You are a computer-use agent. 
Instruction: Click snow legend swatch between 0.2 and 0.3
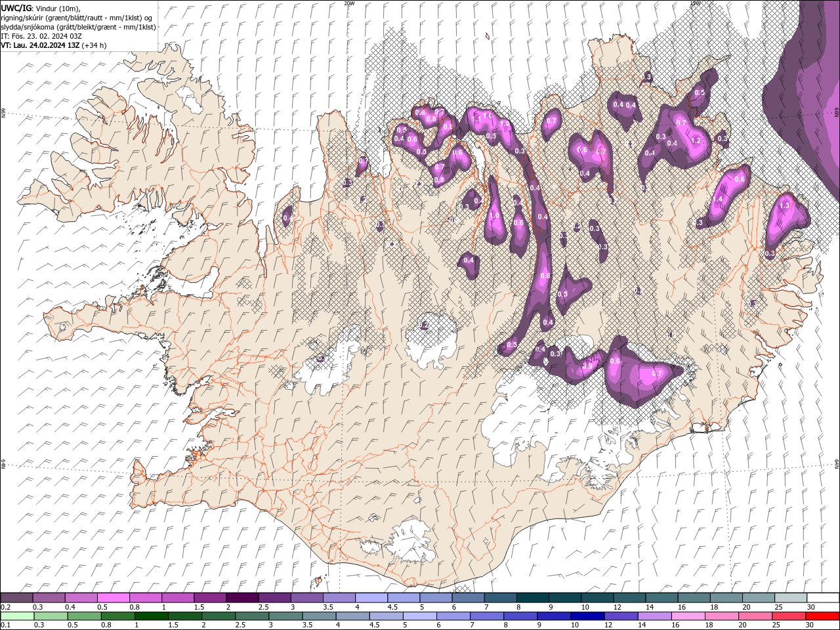(16, 598)
